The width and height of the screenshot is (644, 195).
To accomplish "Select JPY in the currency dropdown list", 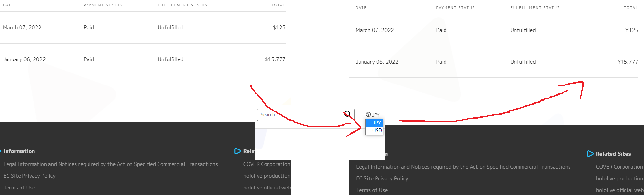I will coord(374,123).
